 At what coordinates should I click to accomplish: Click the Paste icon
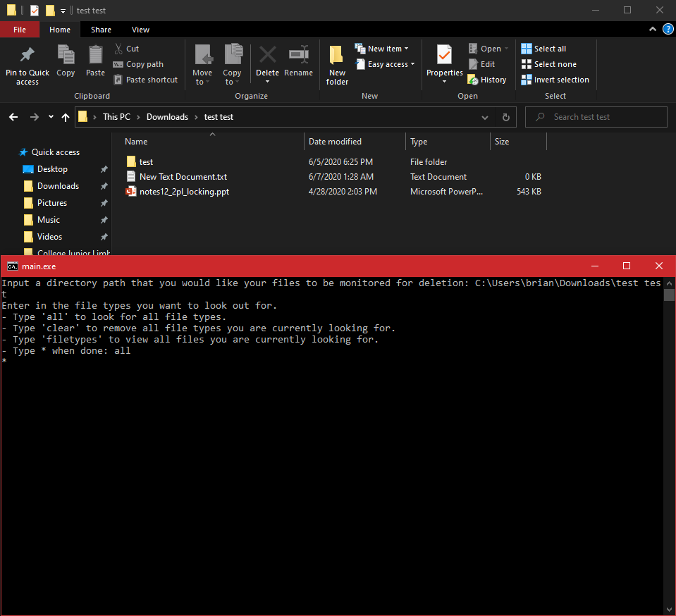tap(95, 63)
